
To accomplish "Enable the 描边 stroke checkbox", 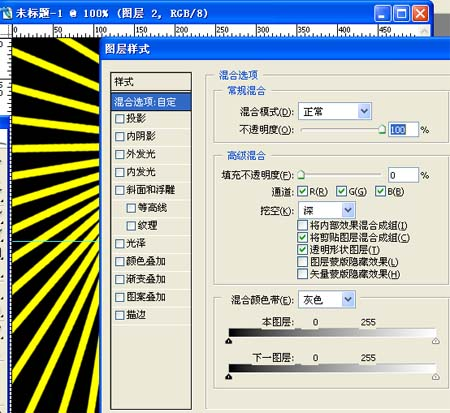I will pos(119,315).
